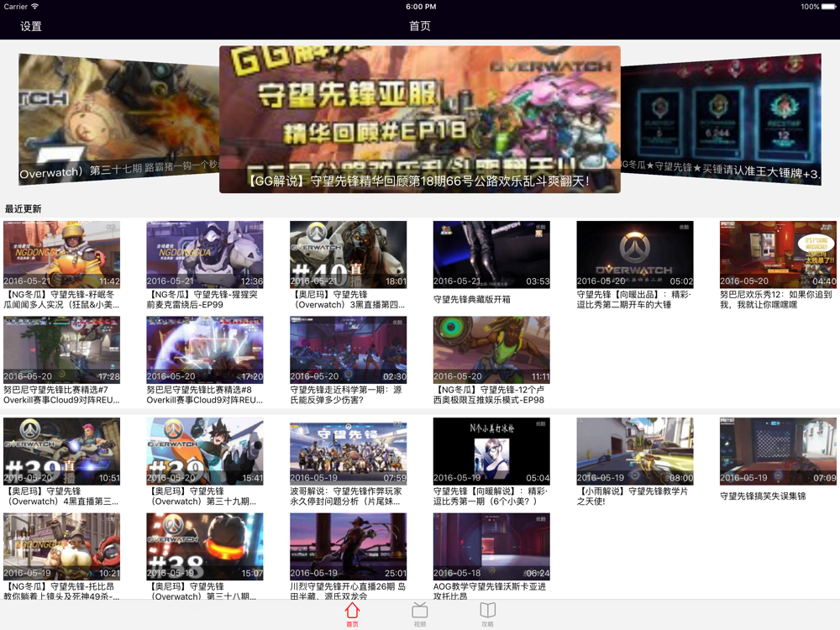Open the 奥尼玛 第三十九期 video thumbnail

click(x=205, y=451)
